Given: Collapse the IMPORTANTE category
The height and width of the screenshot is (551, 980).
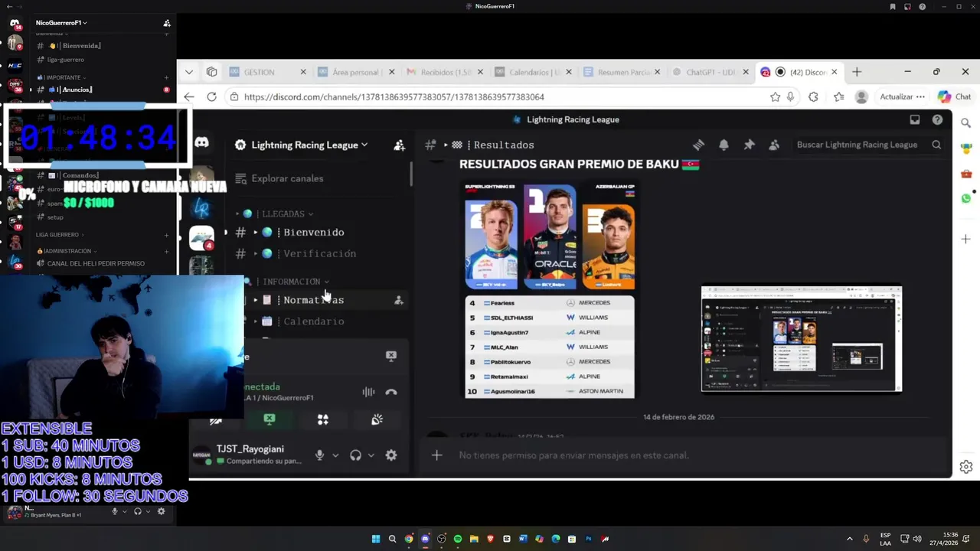Looking at the screenshot, I should 61,77.
